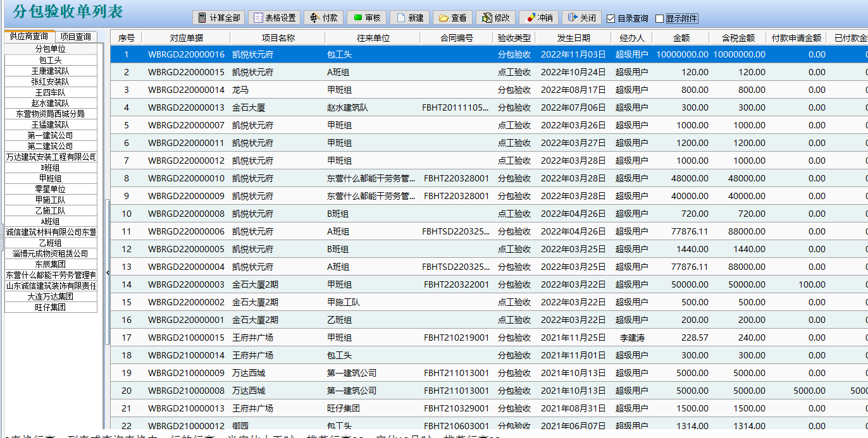
Task: Uncheck the 目录查询 checkbox
Action: tap(611, 18)
